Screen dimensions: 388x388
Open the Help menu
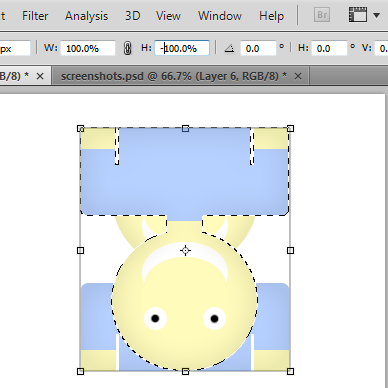pyautogui.click(x=271, y=16)
